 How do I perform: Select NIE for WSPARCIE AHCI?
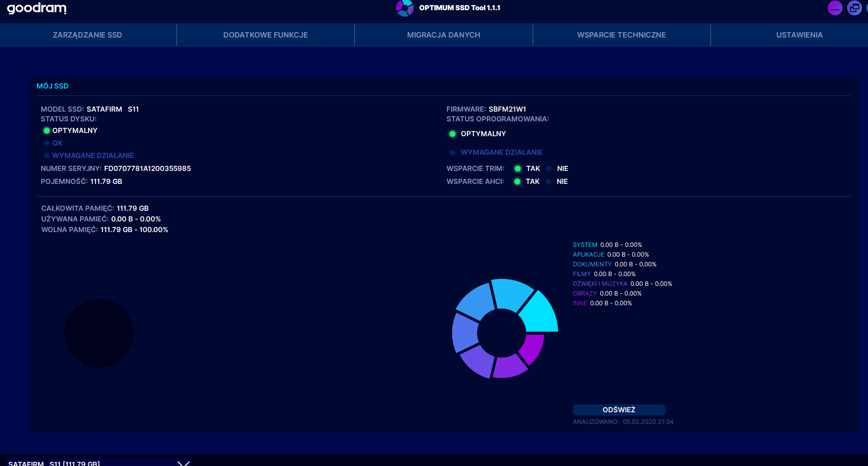(x=549, y=182)
